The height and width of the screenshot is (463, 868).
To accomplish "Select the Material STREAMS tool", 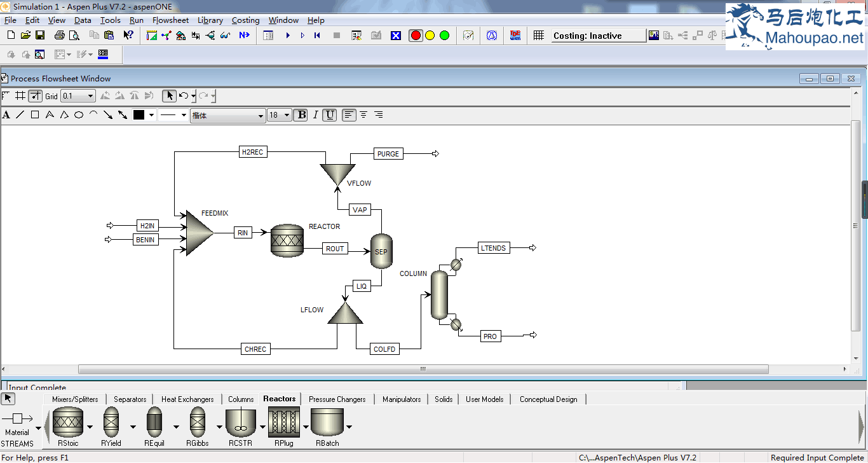I will tap(17, 430).
